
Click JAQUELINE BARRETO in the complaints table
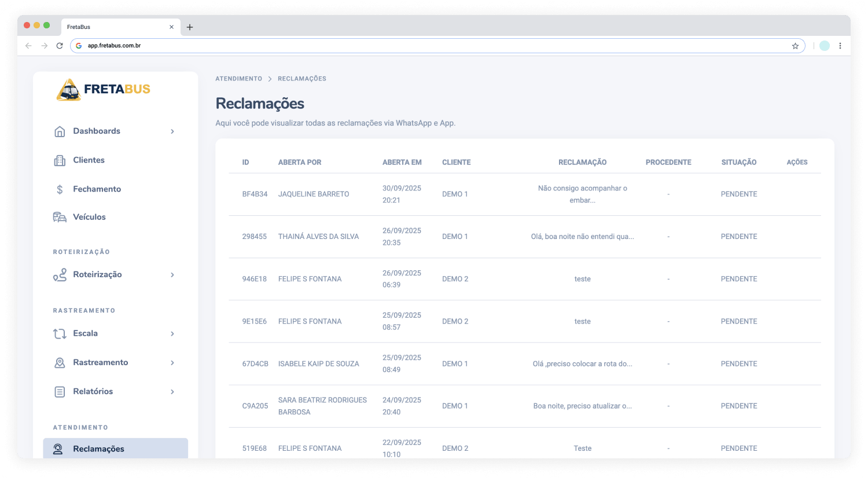click(314, 194)
